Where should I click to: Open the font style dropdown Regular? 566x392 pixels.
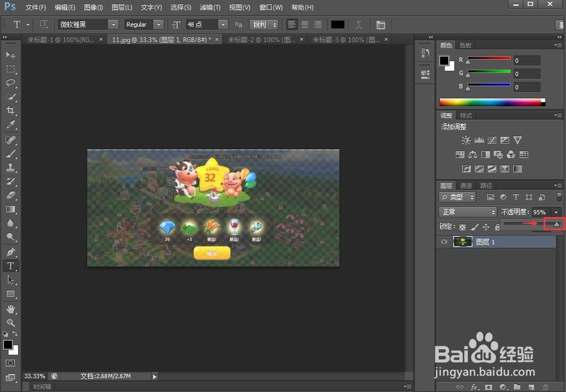[x=158, y=24]
